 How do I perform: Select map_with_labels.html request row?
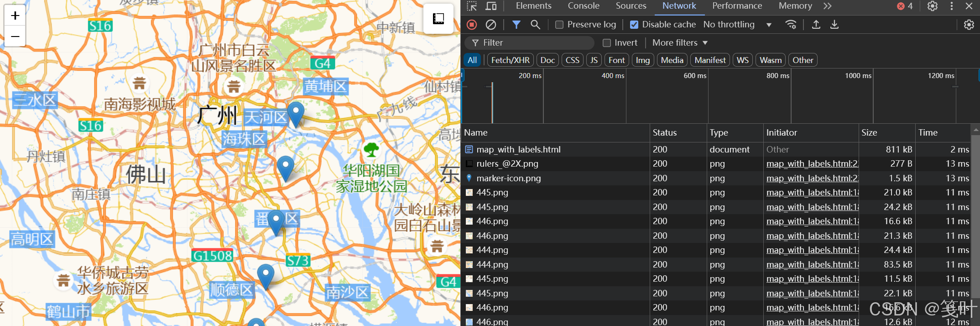pos(716,150)
